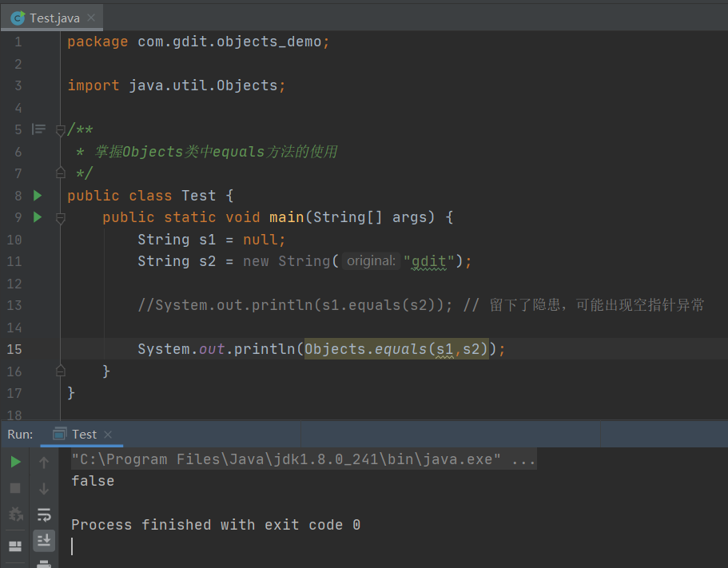728x568 pixels.
Task: Run the Test class from the line 8 gutter arrow
Action: (x=37, y=195)
